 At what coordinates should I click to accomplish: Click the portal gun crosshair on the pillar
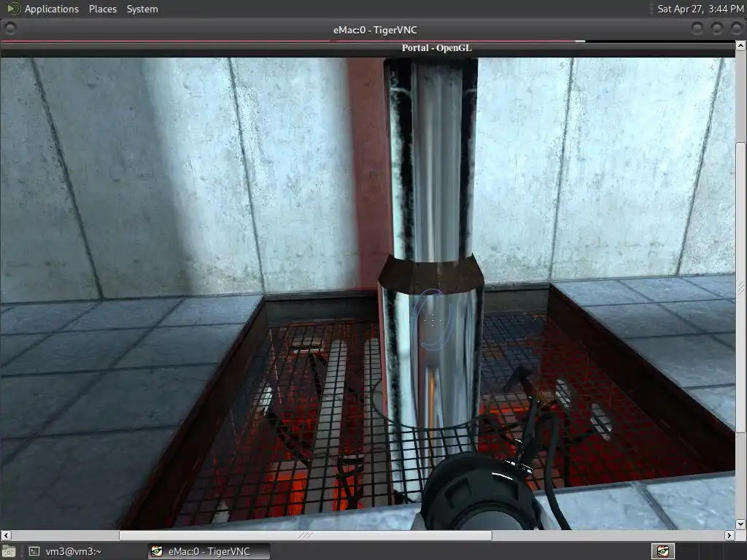(x=432, y=319)
